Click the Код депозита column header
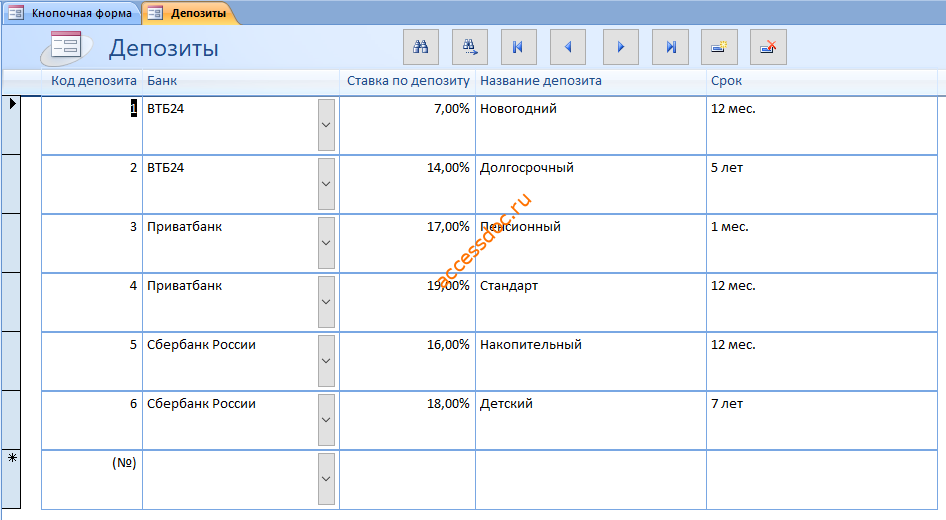The width and height of the screenshot is (946, 520). pyautogui.click(x=94, y=81)
